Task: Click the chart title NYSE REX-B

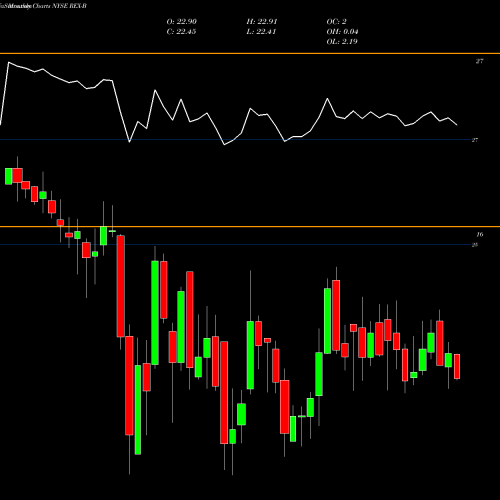Action: (x=68, y=6)
